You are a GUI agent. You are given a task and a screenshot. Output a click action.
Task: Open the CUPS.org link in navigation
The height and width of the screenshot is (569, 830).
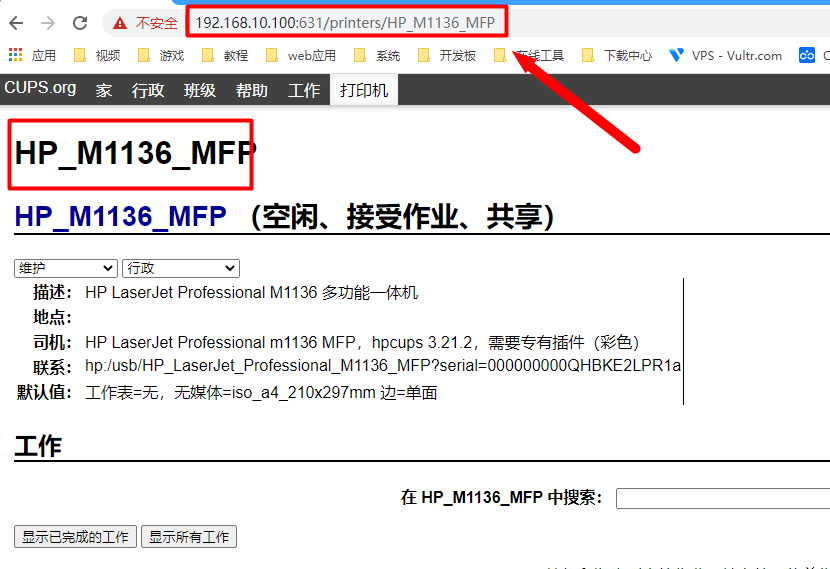click(x=40, y=88)
